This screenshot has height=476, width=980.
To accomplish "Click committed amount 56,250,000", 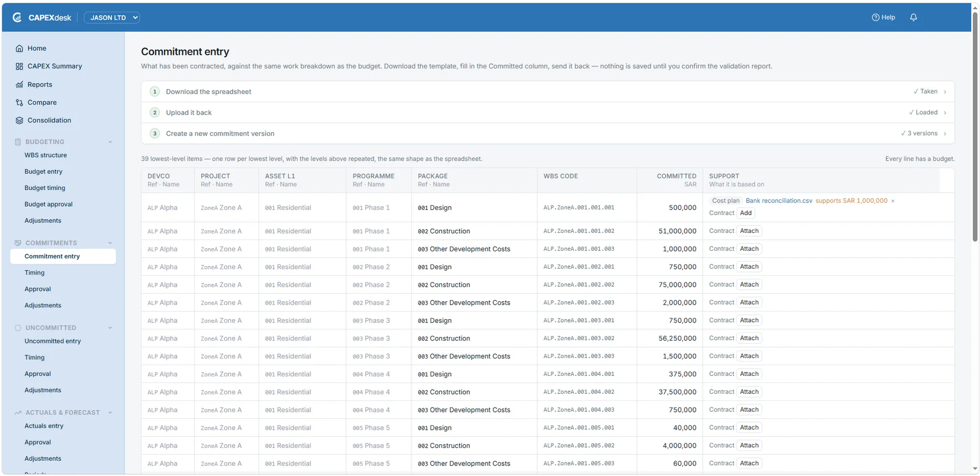I will point(677,338).
